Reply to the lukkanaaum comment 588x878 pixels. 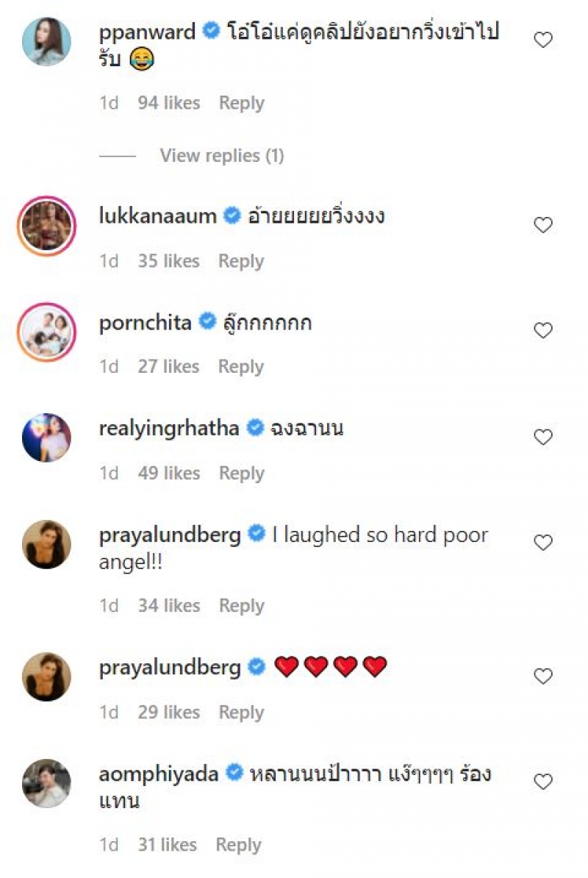[x=241, y=261]
